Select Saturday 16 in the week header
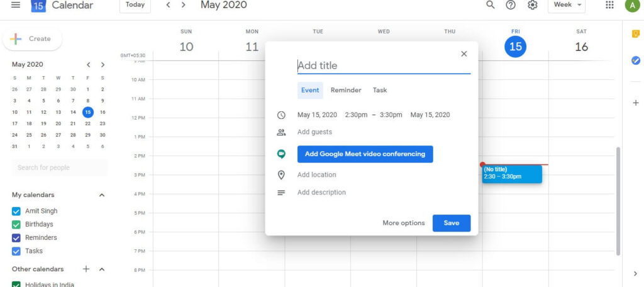The height and width of the screenshot is (287, 644). (581, 47)
